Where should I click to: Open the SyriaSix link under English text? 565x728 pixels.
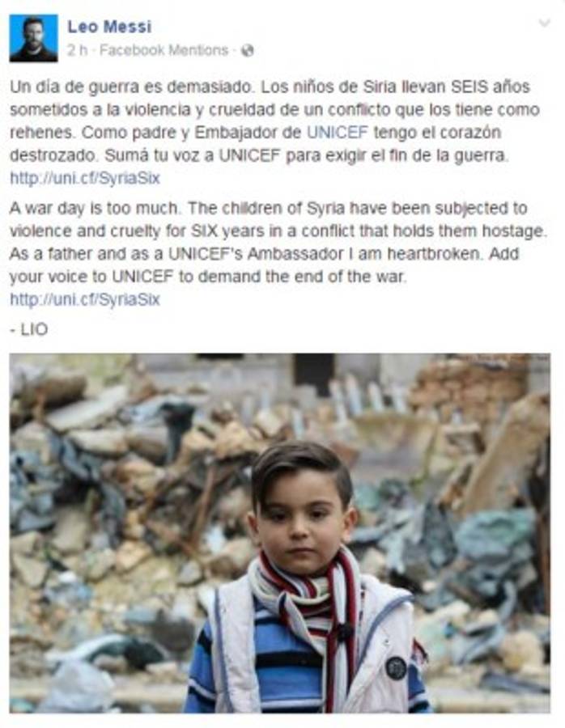85,299
